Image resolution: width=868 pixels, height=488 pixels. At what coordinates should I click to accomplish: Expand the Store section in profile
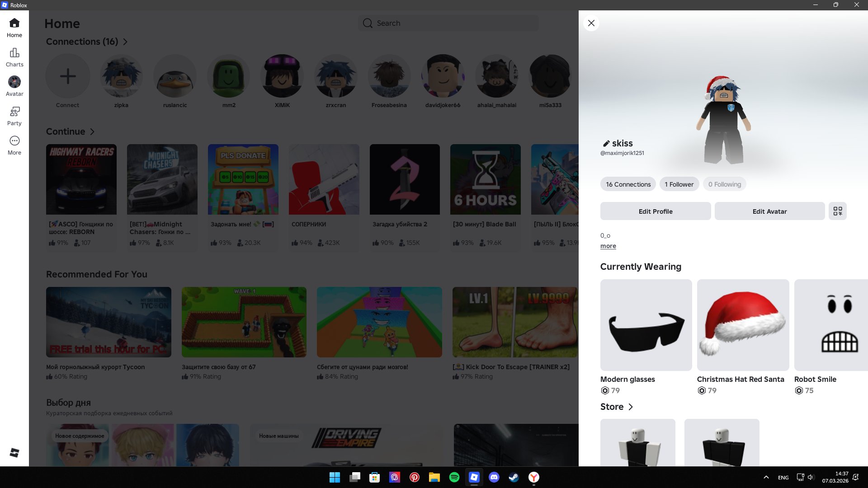click(x=617, y=407)
